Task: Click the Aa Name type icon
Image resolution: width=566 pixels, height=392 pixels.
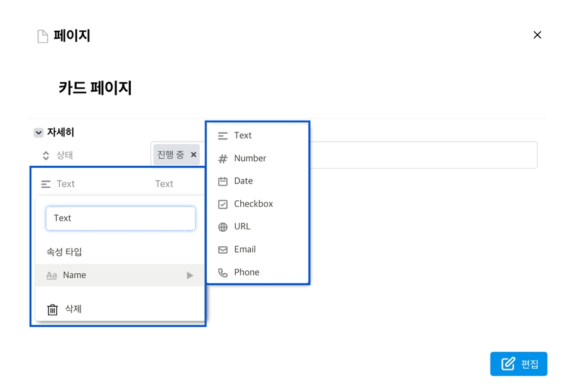Action: (52, 275)
